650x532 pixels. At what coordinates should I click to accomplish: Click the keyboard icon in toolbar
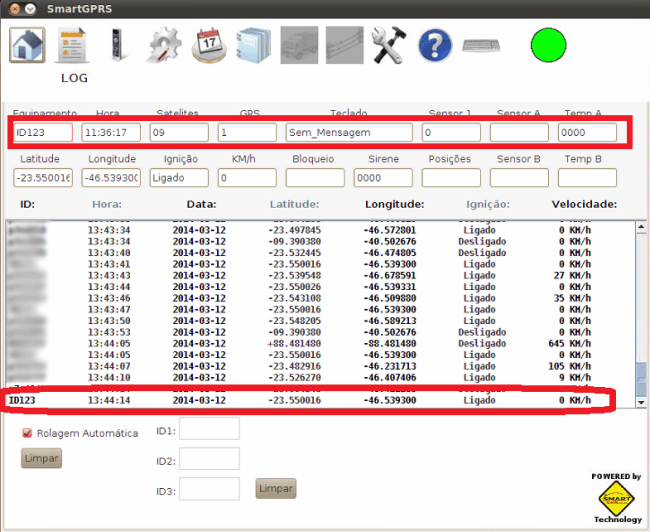click(482, 47)
